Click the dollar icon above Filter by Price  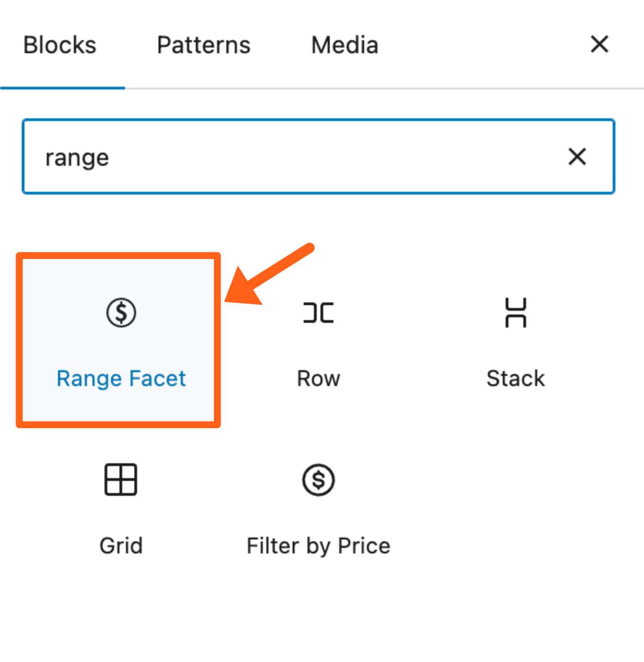click(x=318, y=480)
